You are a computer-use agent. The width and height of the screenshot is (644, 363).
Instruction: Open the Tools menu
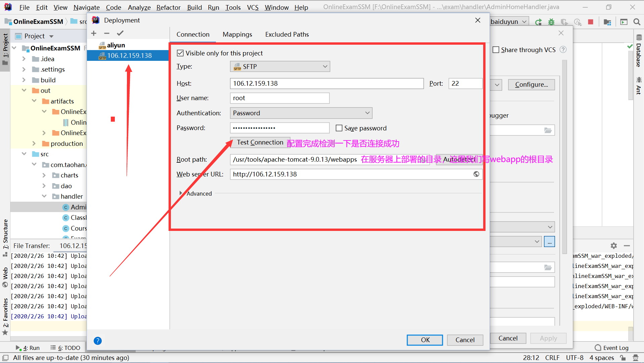[x=233, y=7]
